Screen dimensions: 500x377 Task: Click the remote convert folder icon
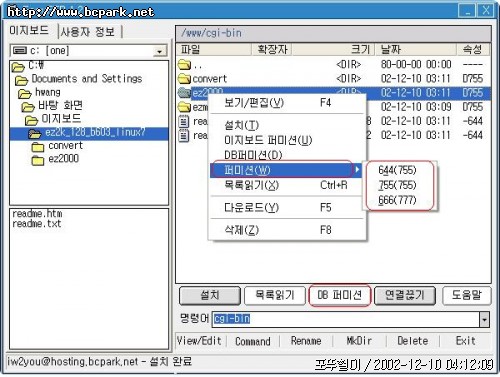coord(184,78)
